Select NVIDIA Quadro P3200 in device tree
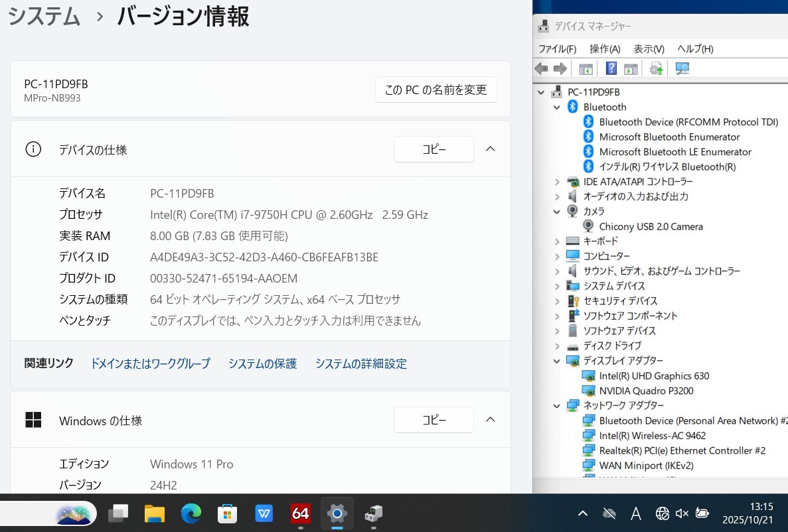788x532 pixels. 645,391
